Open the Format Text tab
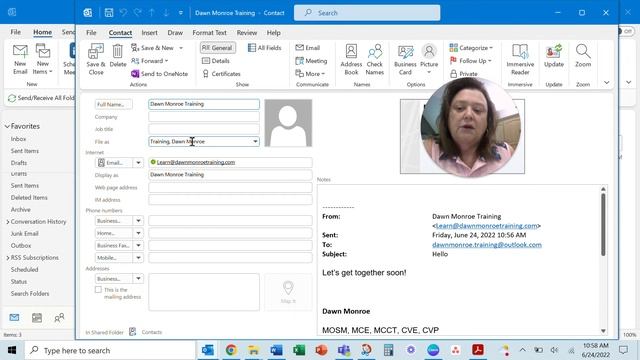Image resolution: width=640 pixels, height=360 pixels. [x=209, y=33]
